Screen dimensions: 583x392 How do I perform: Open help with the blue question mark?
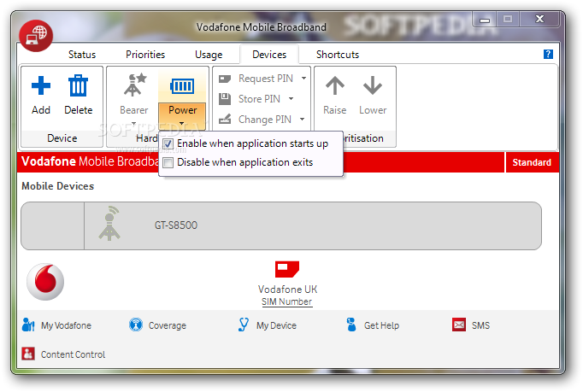tap(548, 55)
